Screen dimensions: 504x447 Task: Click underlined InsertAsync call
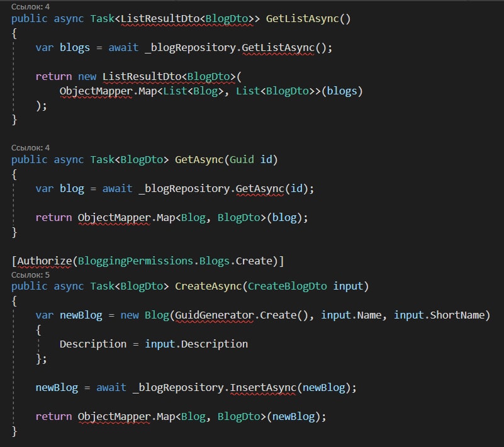[x=263, y=388]
